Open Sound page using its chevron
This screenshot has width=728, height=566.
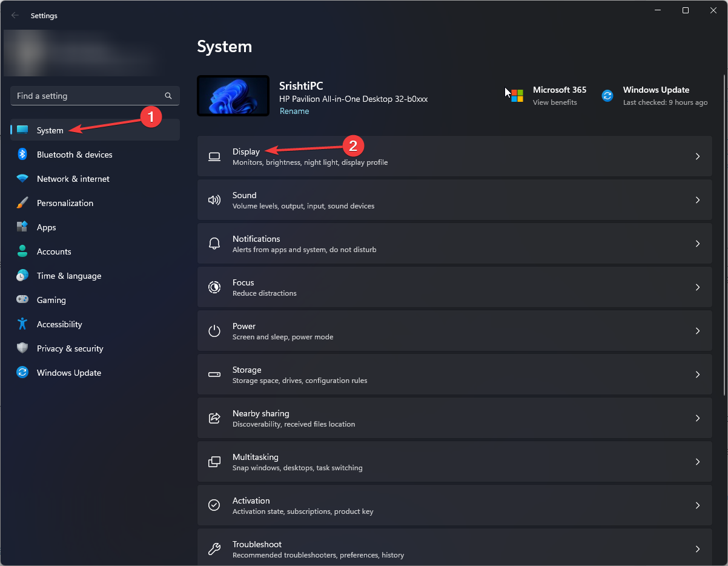tap(698, 200)
